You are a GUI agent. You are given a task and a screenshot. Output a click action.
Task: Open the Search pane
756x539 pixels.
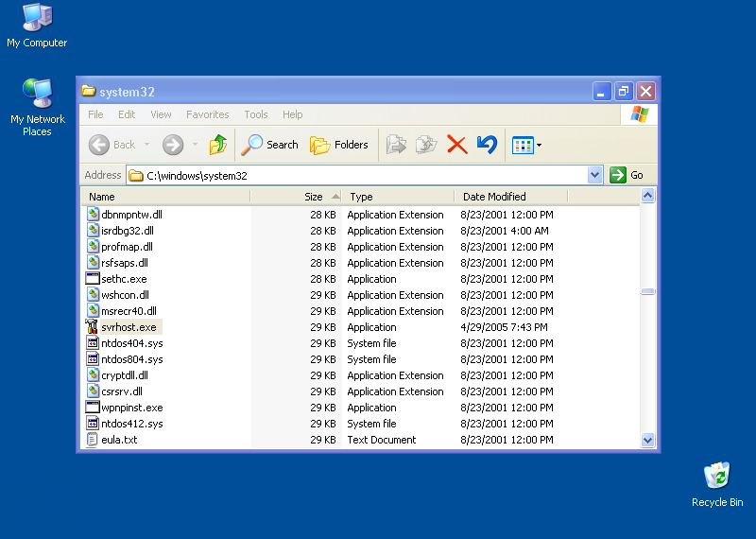[x=270, y=145]
